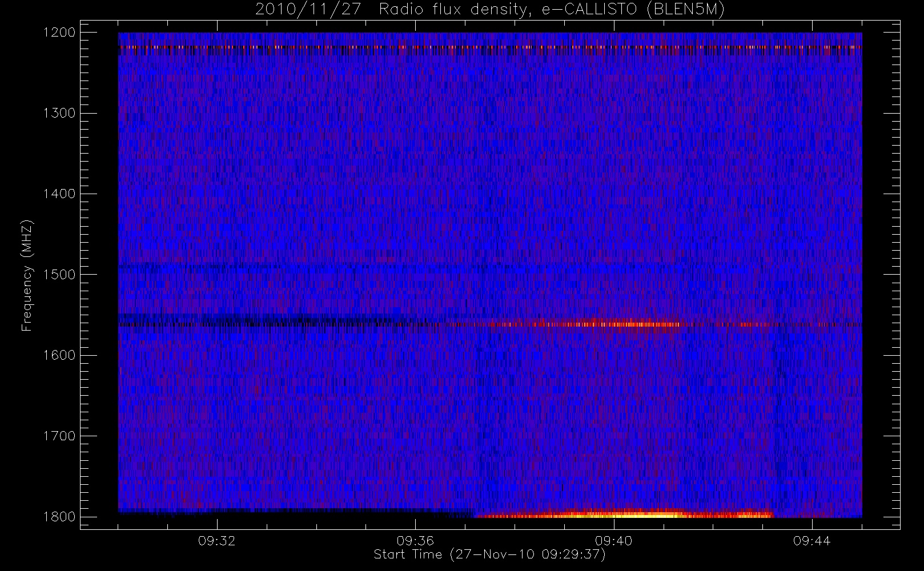This screenshot has height=571, width=924.
Task: Click the 'Frequency (MHZ)' axis label
Action: tap(26, 275)
